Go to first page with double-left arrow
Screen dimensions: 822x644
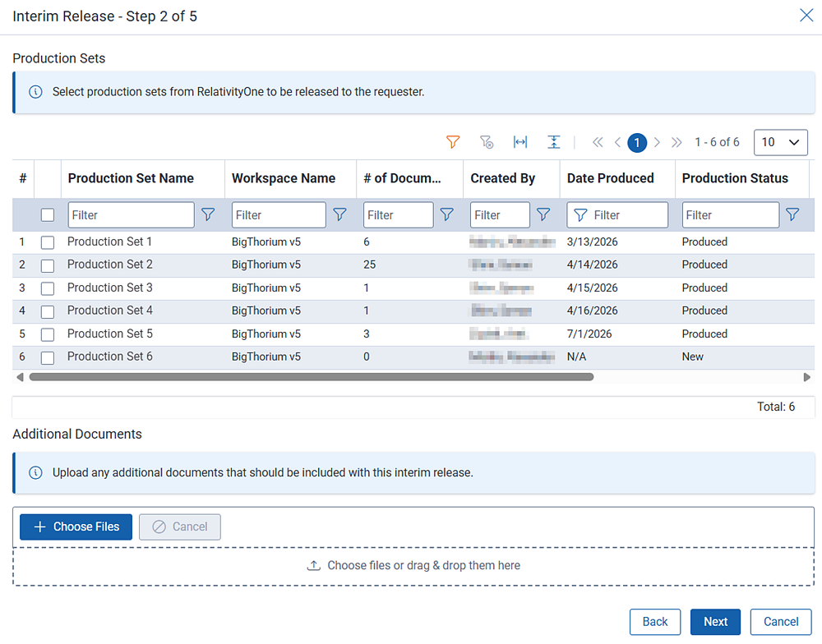click(598, 142)
